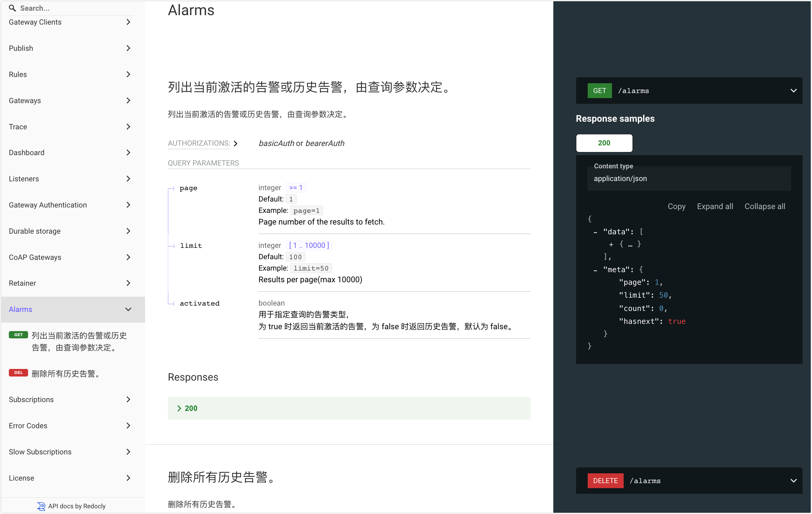Select the 200 response sample tab
The height and width of the screenshot is (514, 812).
(x=604, y=143)
